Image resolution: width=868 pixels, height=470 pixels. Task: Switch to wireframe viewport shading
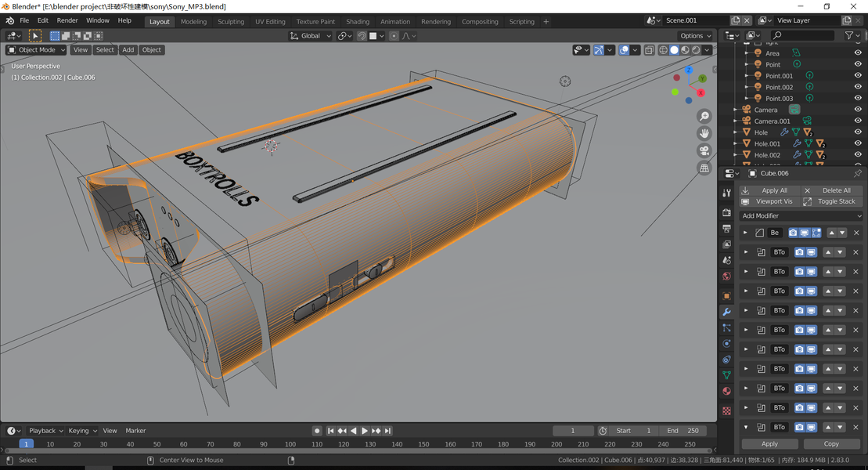663,50
